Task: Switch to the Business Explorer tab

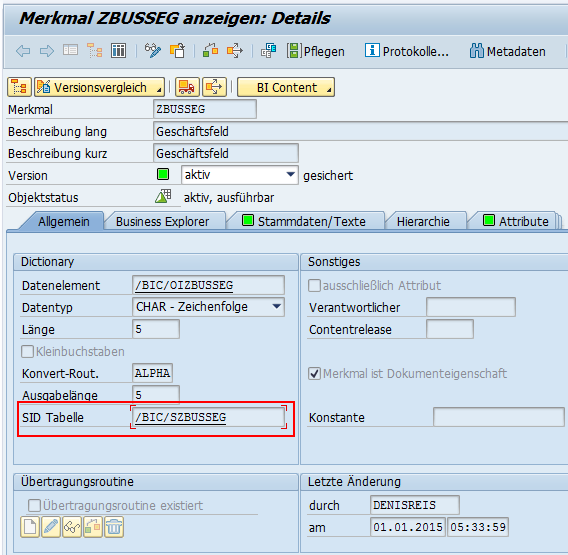Action: point(162,221)
